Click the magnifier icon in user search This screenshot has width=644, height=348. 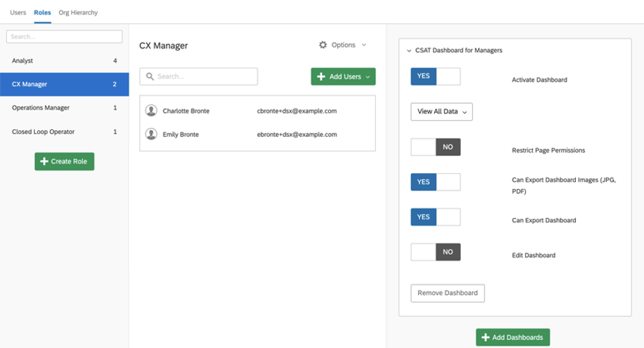pyautogui.click(x=150, y=76)
